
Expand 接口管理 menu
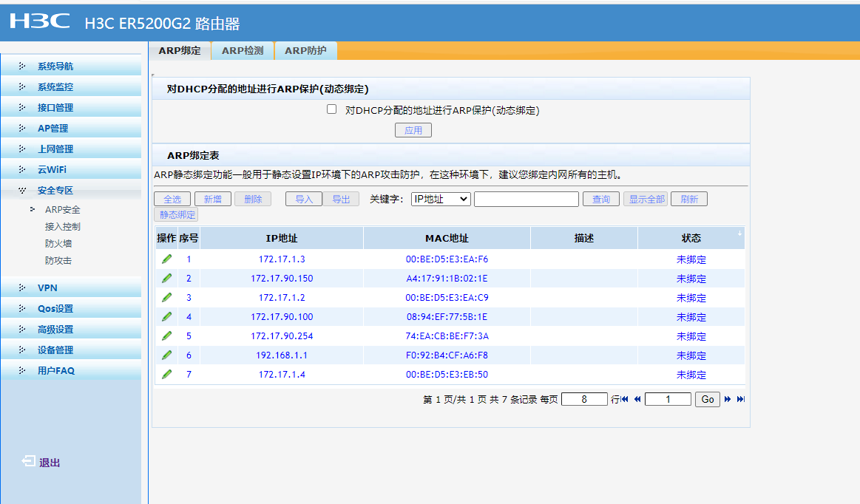(71, 107)
